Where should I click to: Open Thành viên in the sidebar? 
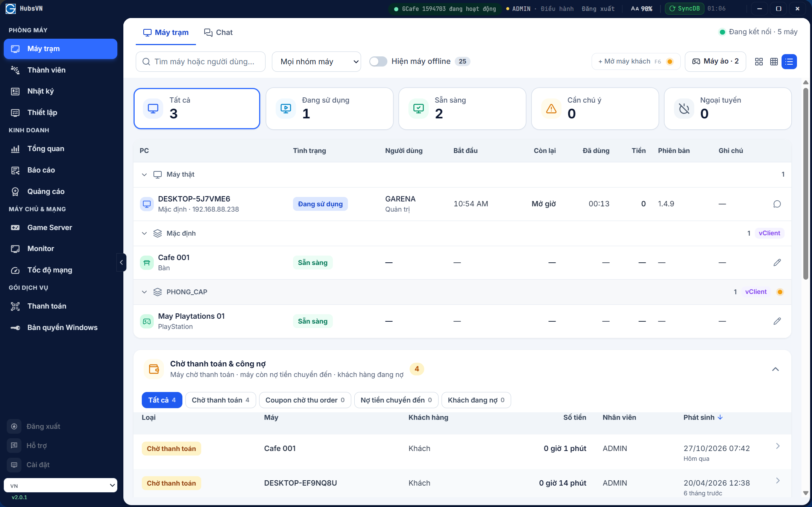(60, 70)
